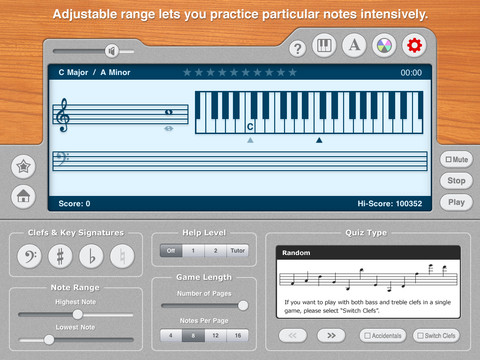Click the Play button

coord(456,202)
